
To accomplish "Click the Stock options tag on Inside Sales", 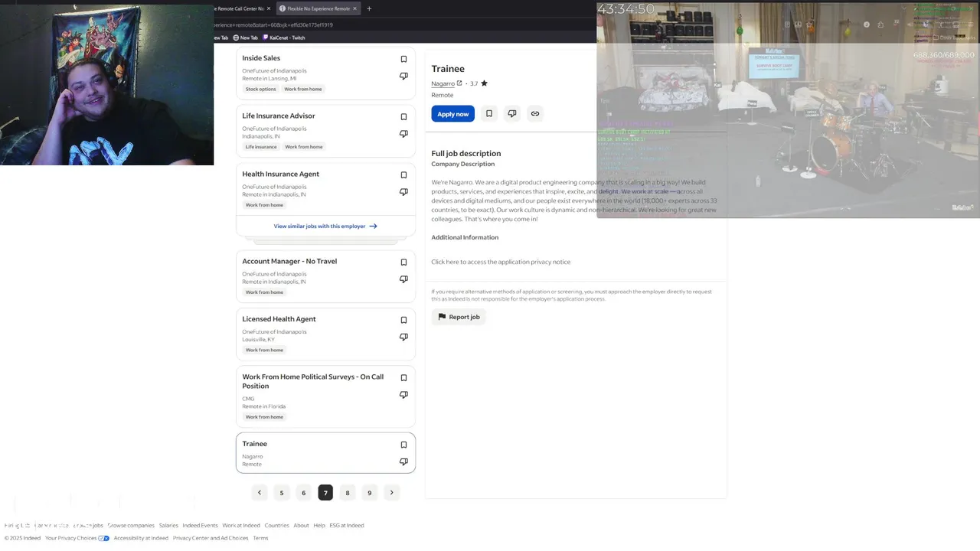I will [260, 89].
